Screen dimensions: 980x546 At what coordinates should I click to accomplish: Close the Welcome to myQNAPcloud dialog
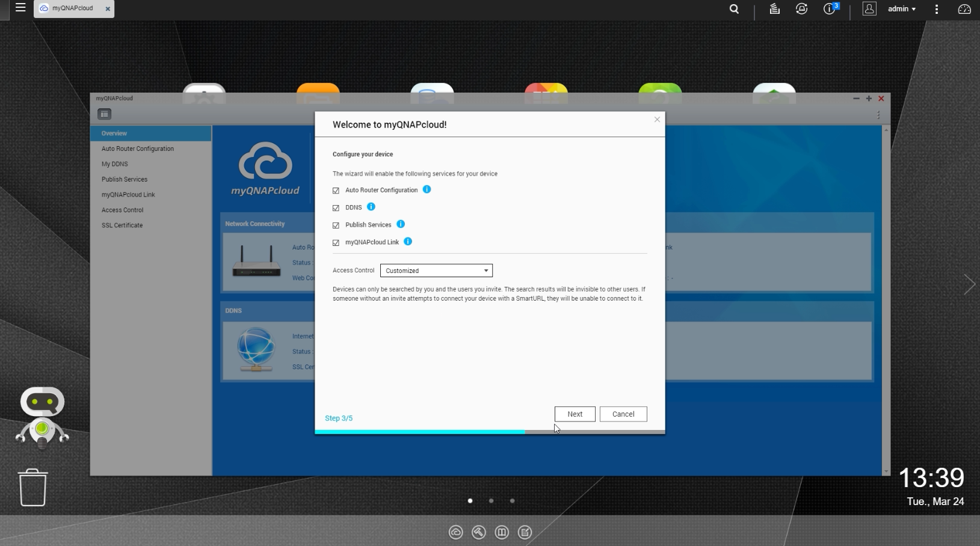pyautogui.click(x=657, y=120)
